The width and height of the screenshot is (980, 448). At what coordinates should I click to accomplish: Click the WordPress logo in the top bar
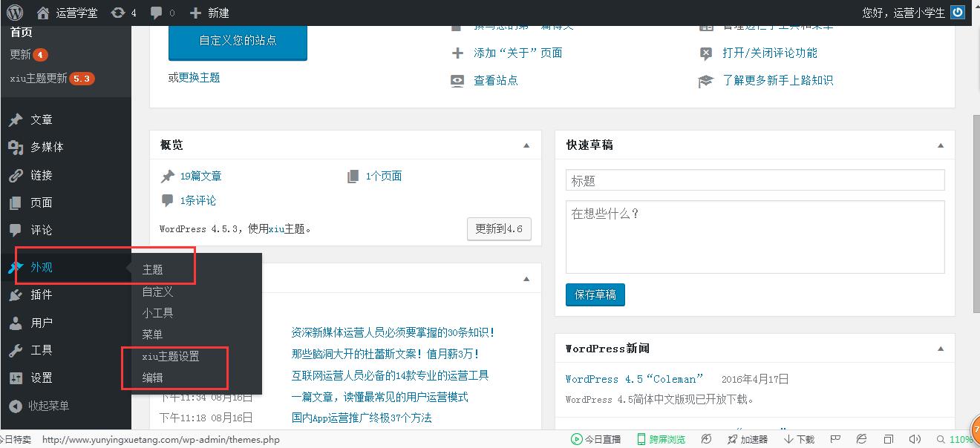14,12
